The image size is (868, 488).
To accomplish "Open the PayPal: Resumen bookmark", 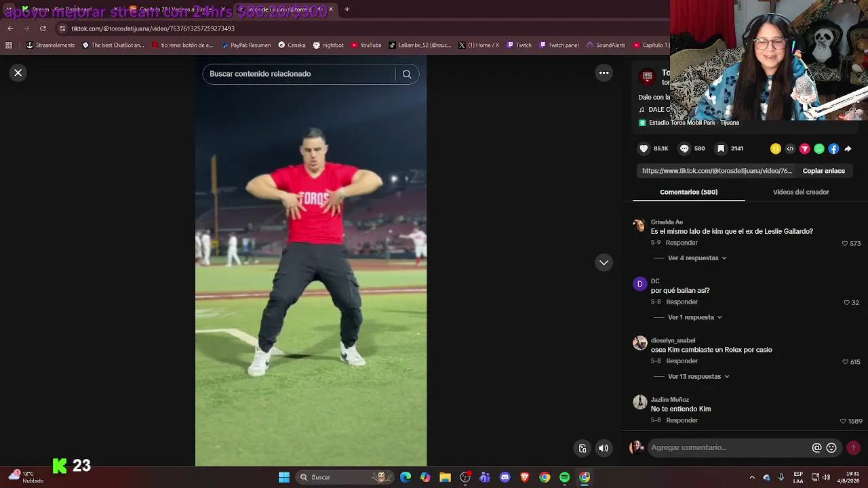I will click(x=245, y=45).
